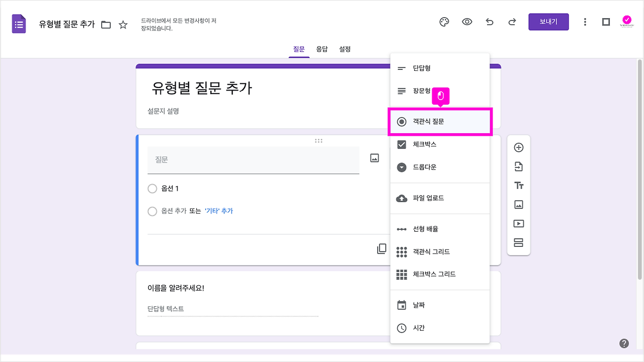Click the preview eye icon
The height and width of the screenshot is (362, 644).
click(467, 22)
